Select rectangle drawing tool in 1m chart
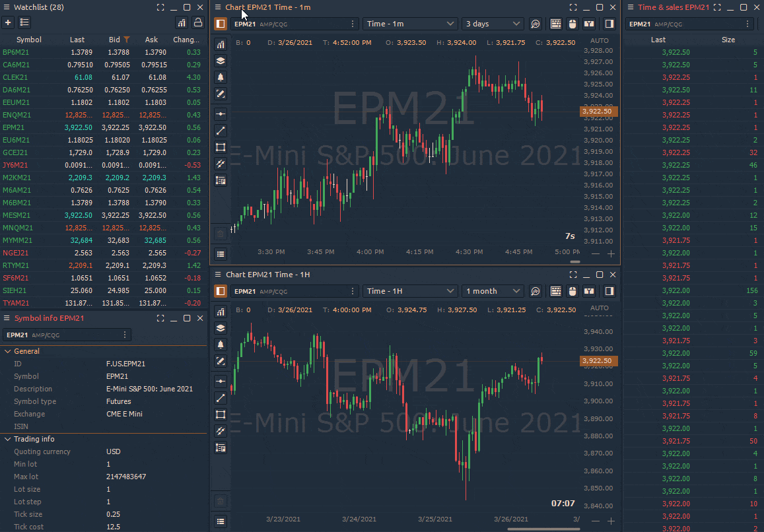Image resolution: width=764 pixels, height=532 pixels. click(221, 147)
